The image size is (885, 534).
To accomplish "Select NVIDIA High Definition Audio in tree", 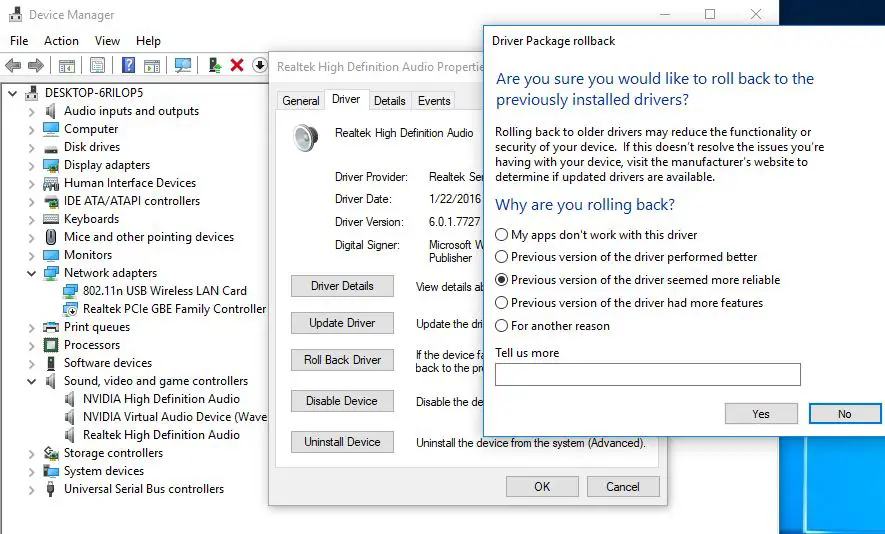I will pyautogui.click(x=161, y=399).
